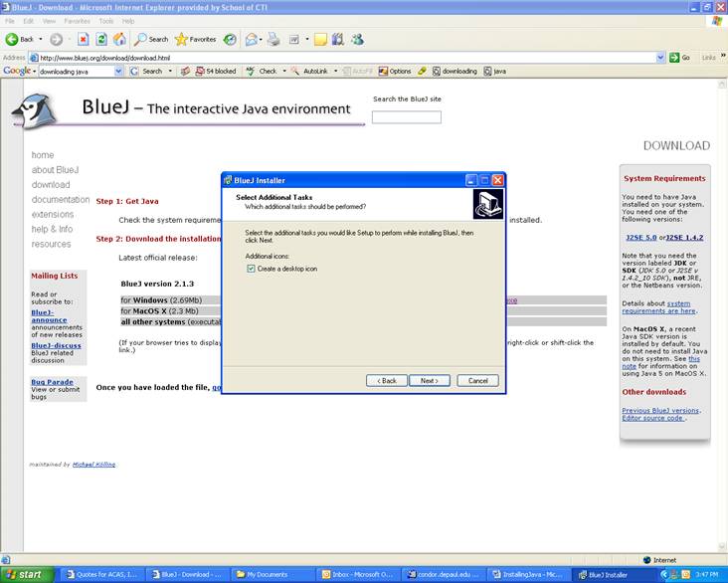Expand the Address bar dropdown
728x583 pixels.
pyautogui.click(x=660, y=58)
